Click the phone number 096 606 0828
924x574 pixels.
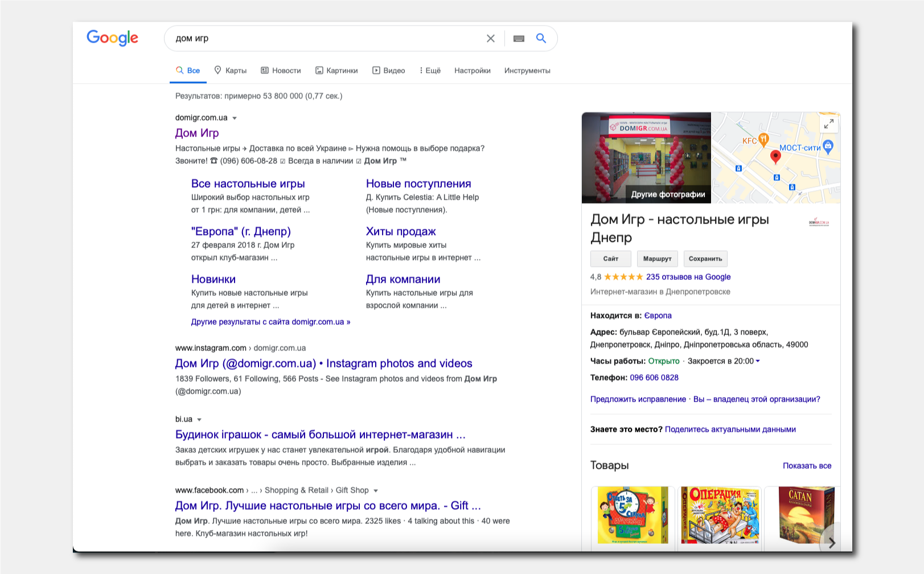[654, 378]
